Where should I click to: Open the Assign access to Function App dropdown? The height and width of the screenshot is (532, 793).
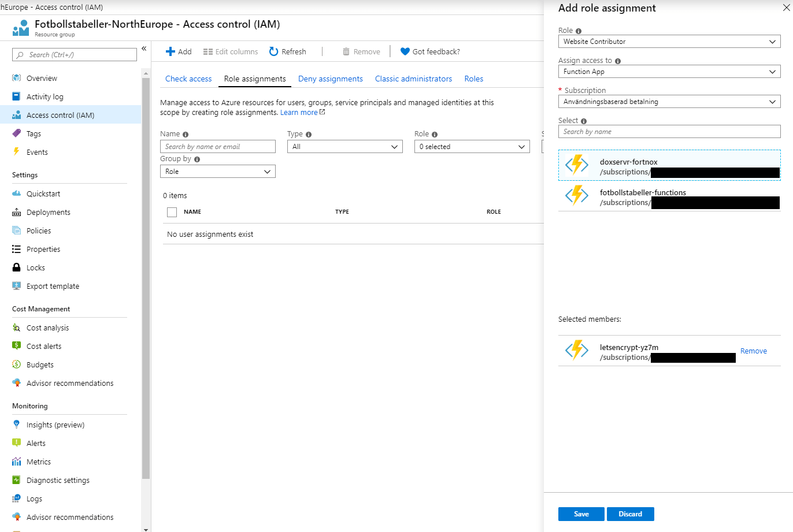point(669,72)
